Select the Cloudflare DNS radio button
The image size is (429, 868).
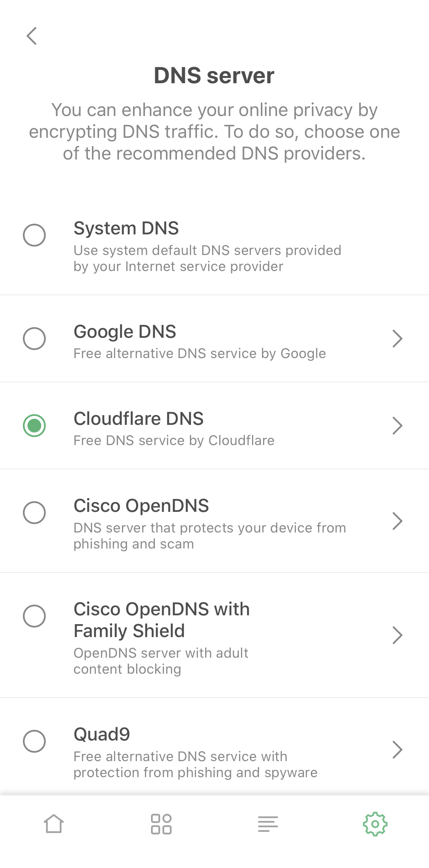[34, 425]
